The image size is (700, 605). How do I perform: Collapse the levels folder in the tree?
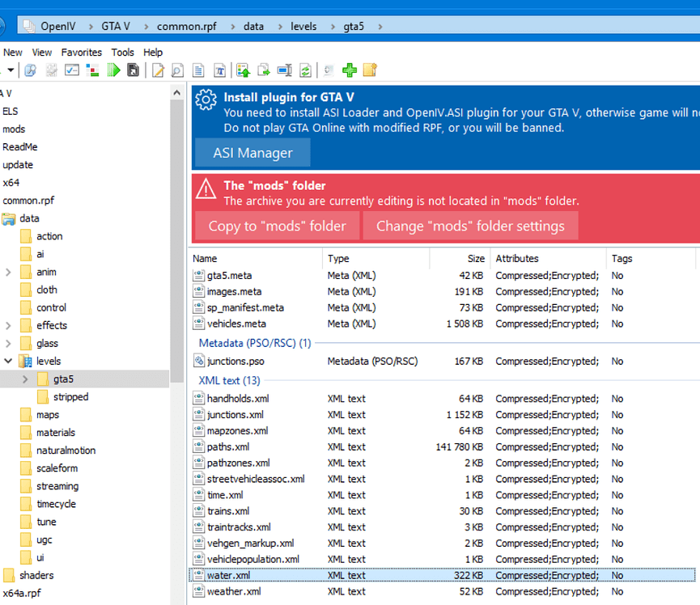(x=8, y=361)
